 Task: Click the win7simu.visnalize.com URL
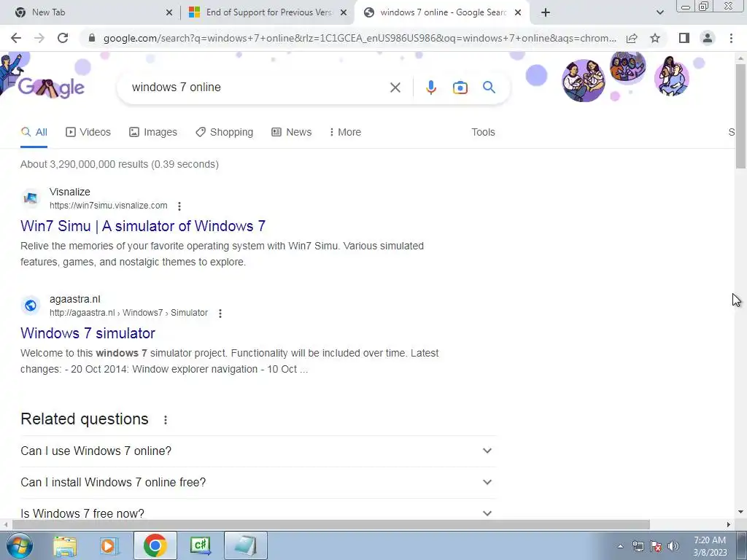point(109,206)
